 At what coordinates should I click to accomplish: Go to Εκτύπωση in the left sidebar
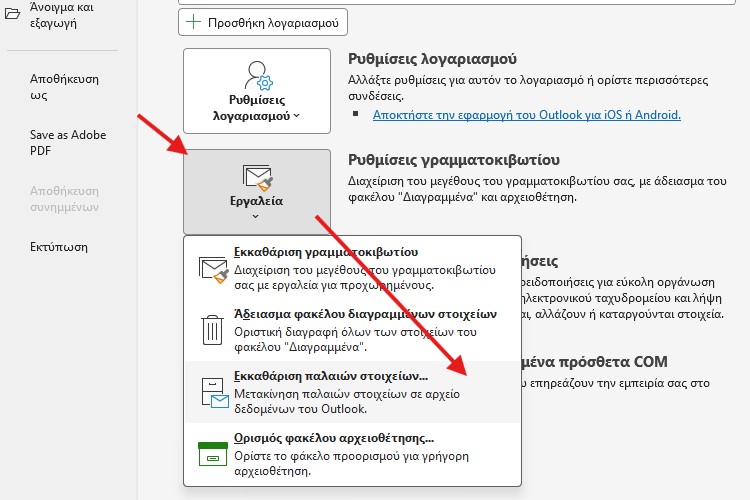tap(60, 247)
